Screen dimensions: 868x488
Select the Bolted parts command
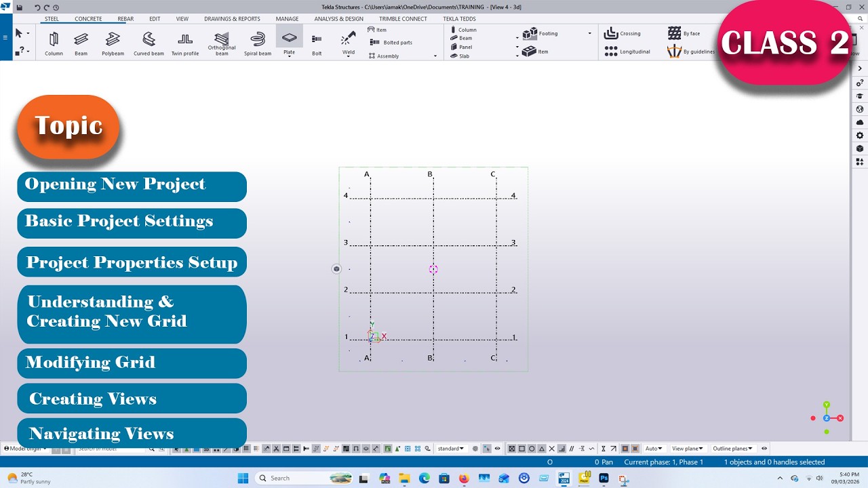(391, 43)
